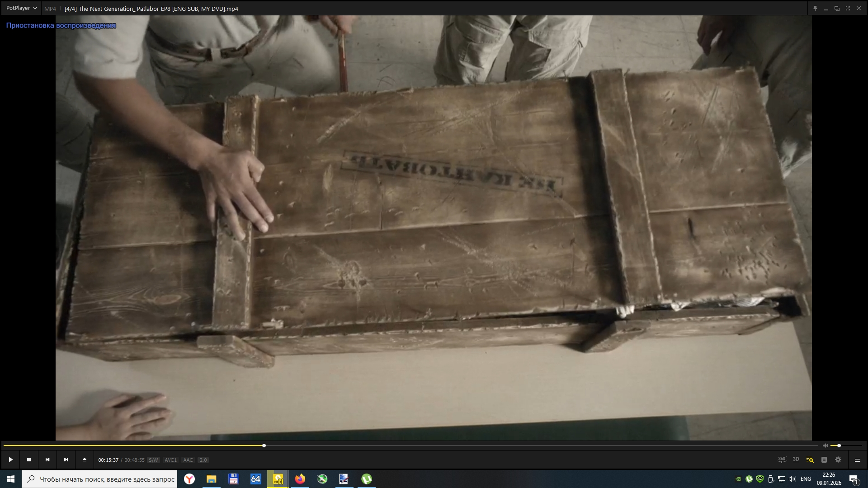Adjust the volume slider
868x488 pixels.
[x=846, y=446]
